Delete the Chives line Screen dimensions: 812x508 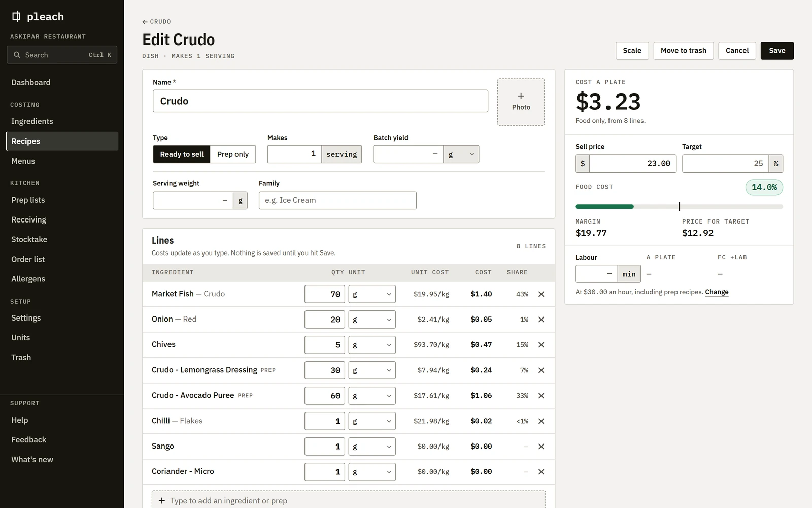[541, 345]
